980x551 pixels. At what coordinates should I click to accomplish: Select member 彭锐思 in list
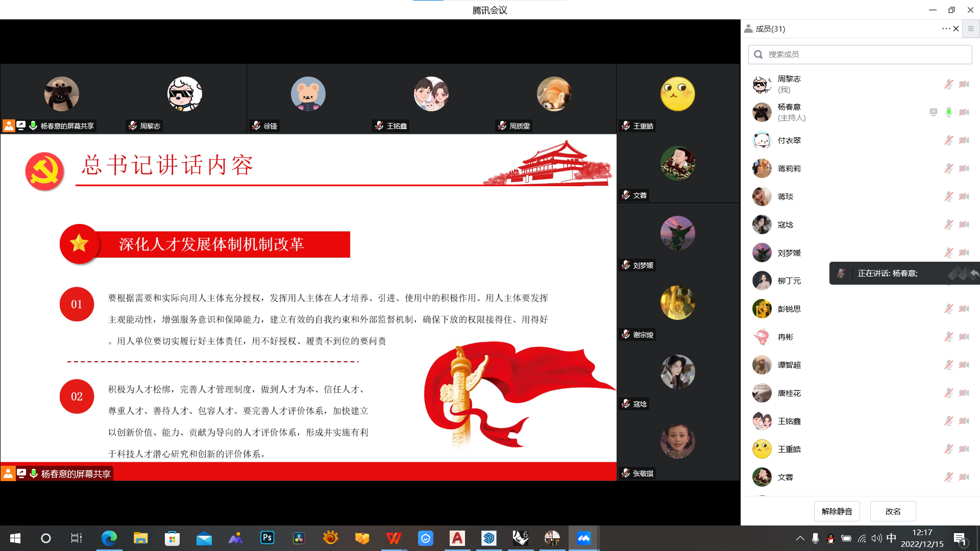[x=789, y=309]
